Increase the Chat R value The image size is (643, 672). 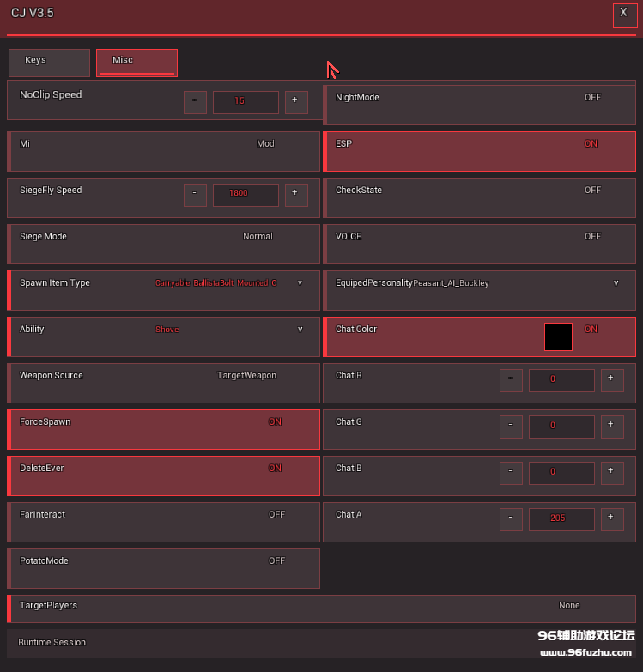point(612,380)
